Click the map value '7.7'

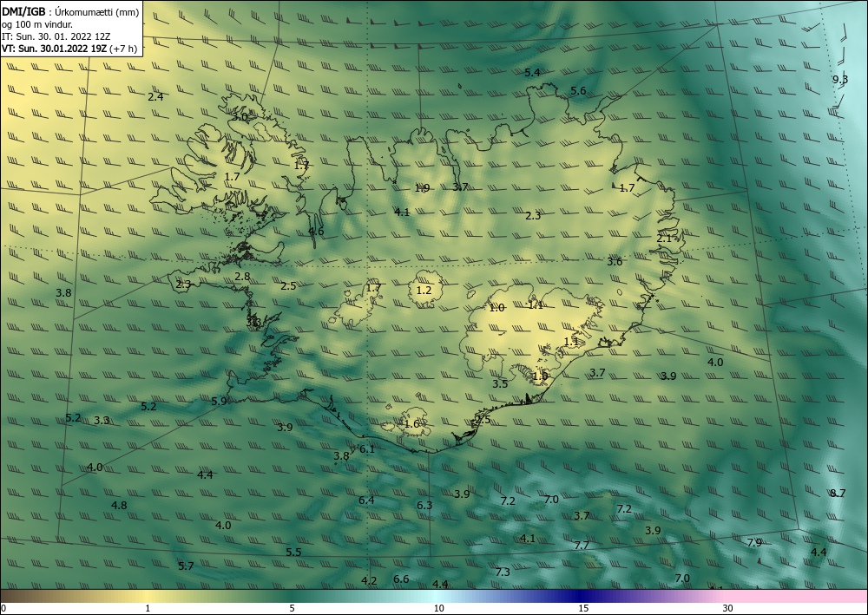click(x=582, y=546)
